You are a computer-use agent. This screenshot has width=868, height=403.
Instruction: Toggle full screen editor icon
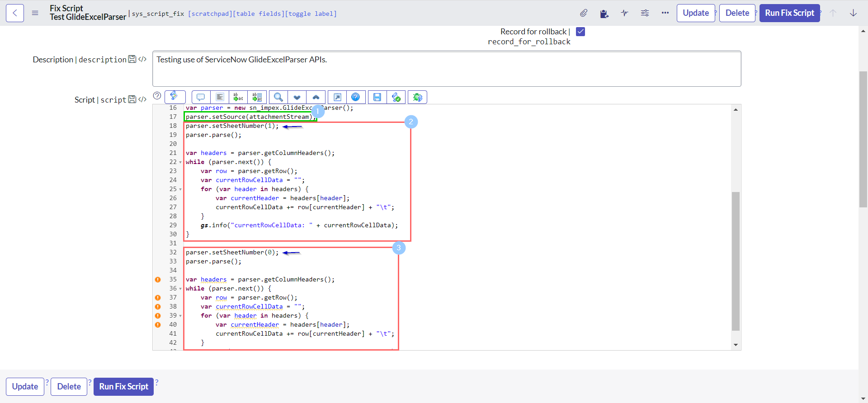coord(337,97)
